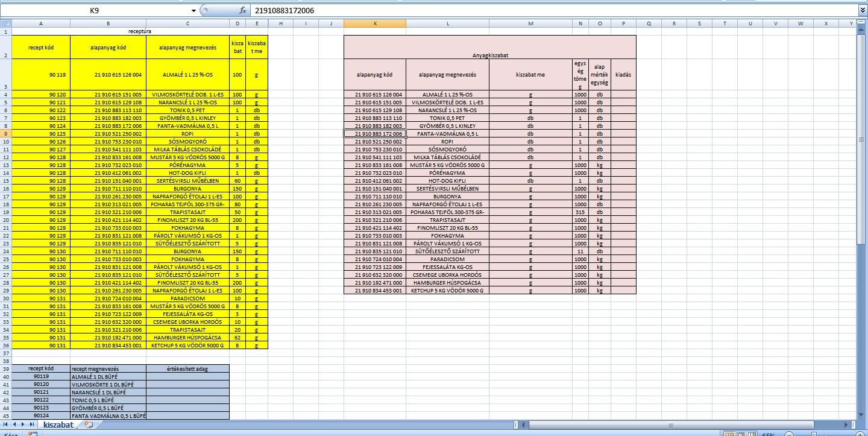Select cell K9 with 21 910 883 172 006
Viewport: 868px width, 436px height.
pyautogui.click(x=375, y=134)
